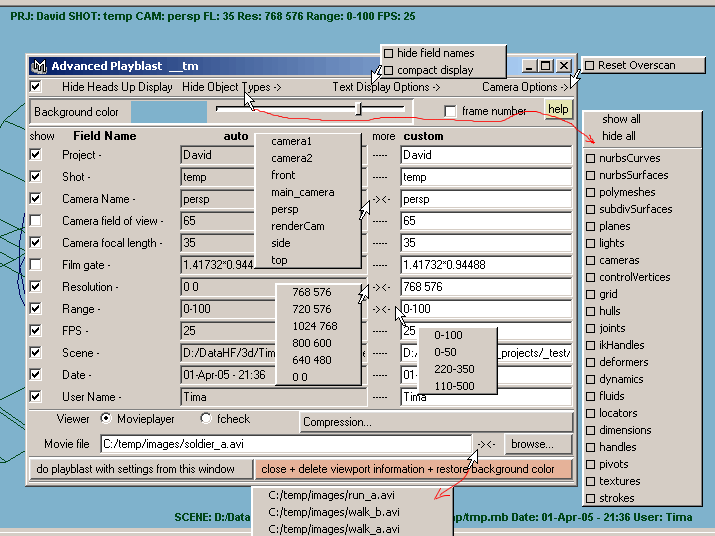Click the Maya icon in the title bar
715x536 pixels.
[39, 66]
